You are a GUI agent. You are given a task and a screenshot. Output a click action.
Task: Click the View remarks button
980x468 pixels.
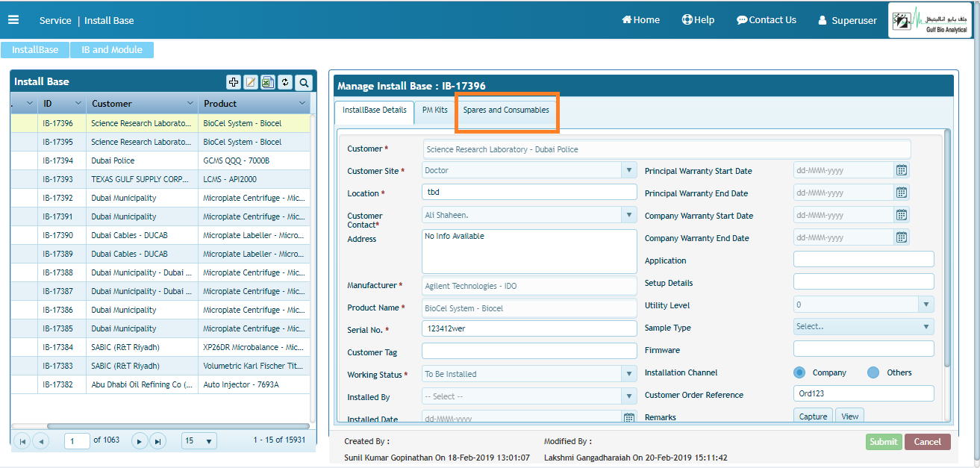pos(849,416)
